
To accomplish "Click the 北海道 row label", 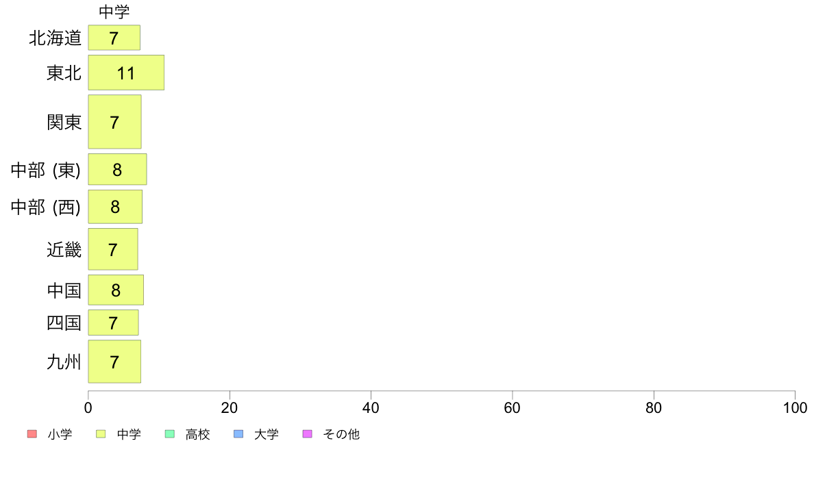I will pos(56,38).
